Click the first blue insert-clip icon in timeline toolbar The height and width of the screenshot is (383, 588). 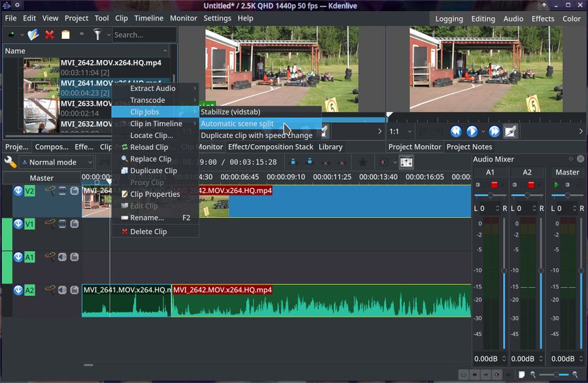(293, 161)
